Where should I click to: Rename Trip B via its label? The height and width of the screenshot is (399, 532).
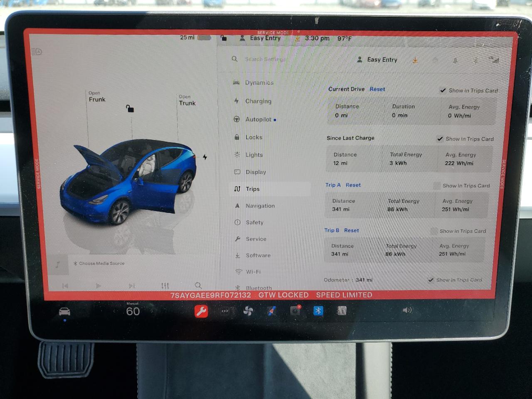pyautogui.click(x=332, y=230)
